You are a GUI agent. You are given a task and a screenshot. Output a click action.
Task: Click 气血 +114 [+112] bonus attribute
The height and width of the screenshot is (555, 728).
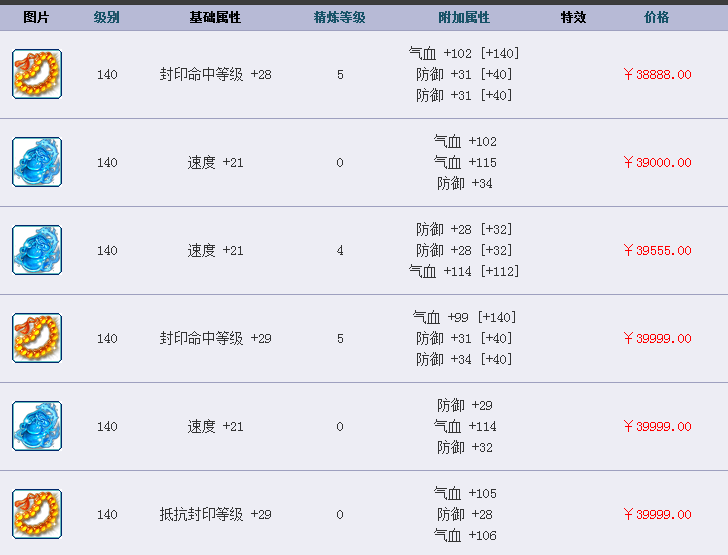[x=464, y=271]
